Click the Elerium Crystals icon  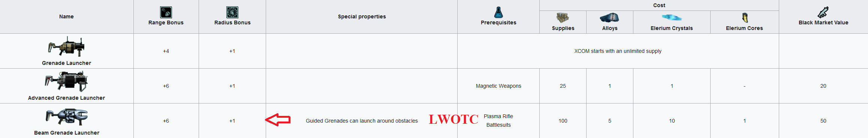672,18
